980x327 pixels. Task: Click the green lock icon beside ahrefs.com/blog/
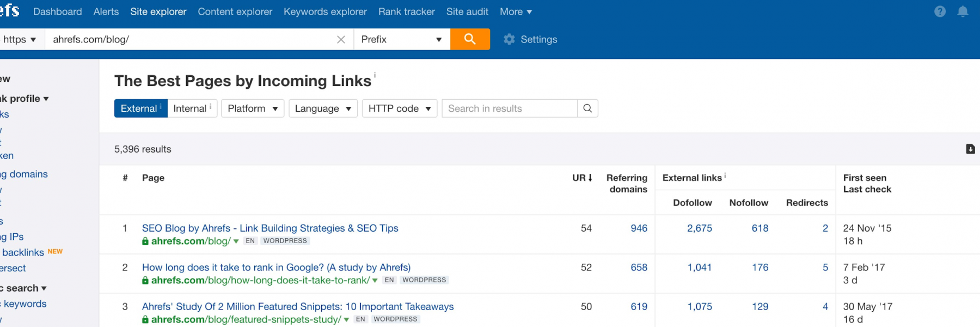click(x=145, y=241)
